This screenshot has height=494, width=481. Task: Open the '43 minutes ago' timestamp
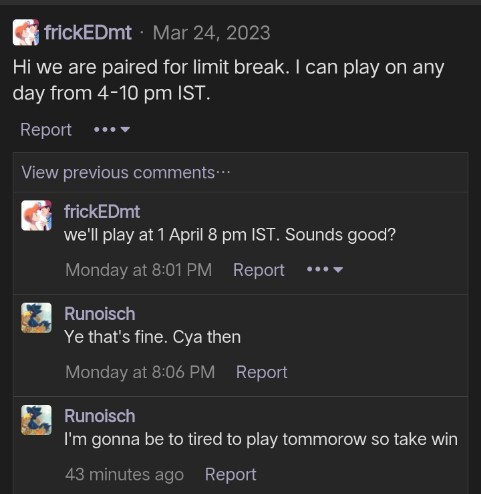pos(124,474)
